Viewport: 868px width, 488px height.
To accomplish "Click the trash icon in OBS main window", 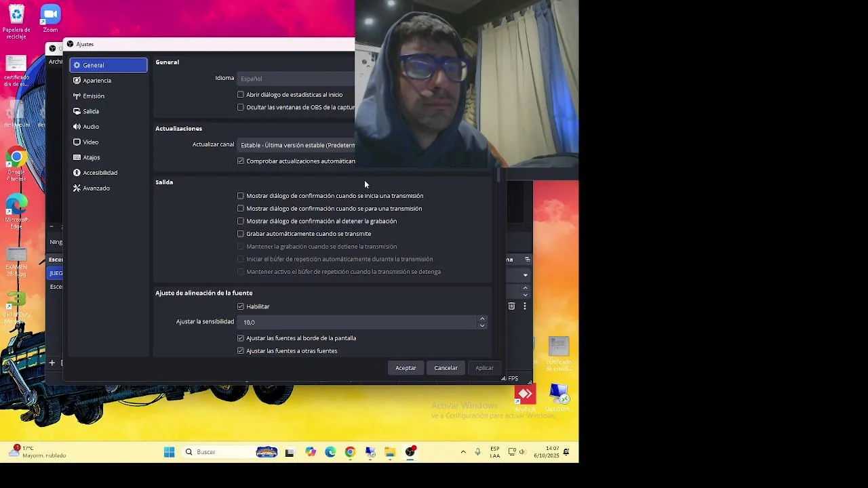I will coord(511,306).
